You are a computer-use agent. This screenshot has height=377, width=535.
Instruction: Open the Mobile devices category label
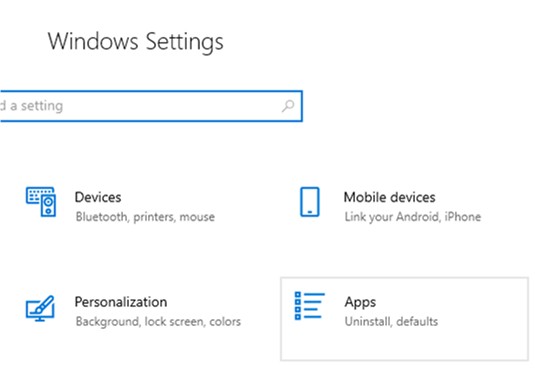tap(389, 197)
